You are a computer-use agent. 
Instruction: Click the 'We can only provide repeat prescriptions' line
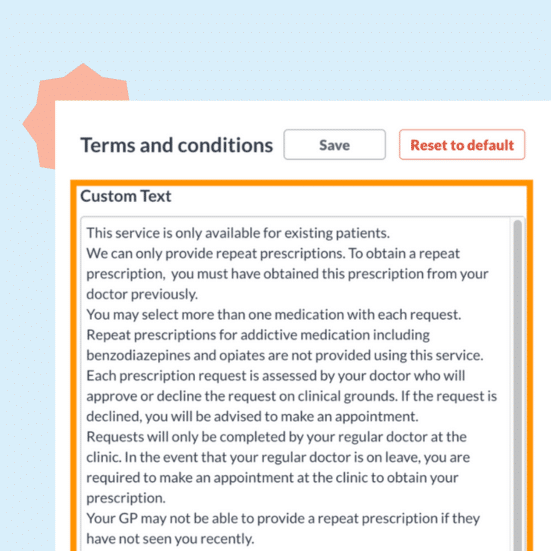(273, 254)
